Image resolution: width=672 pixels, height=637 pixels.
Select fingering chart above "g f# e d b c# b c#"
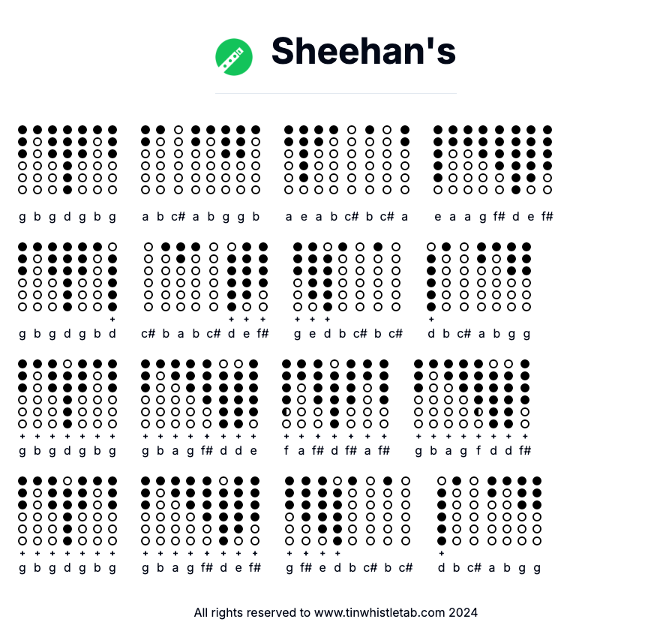[x=347, y=511]
